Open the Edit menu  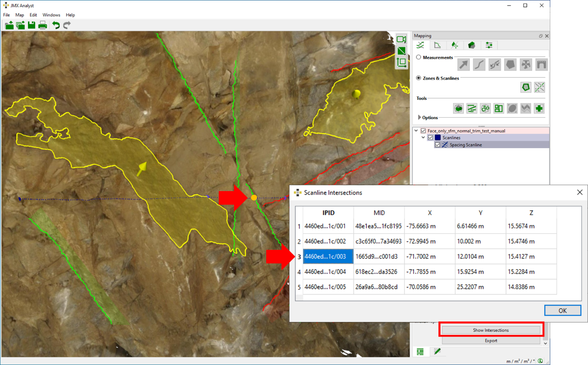pyautogui.click(x=33, y=15)
